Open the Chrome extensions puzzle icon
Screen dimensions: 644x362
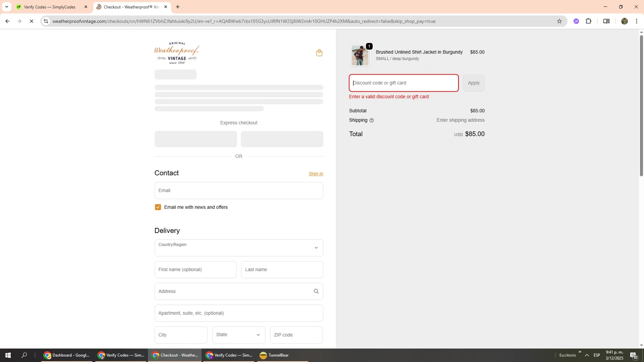tap(589, 21)
